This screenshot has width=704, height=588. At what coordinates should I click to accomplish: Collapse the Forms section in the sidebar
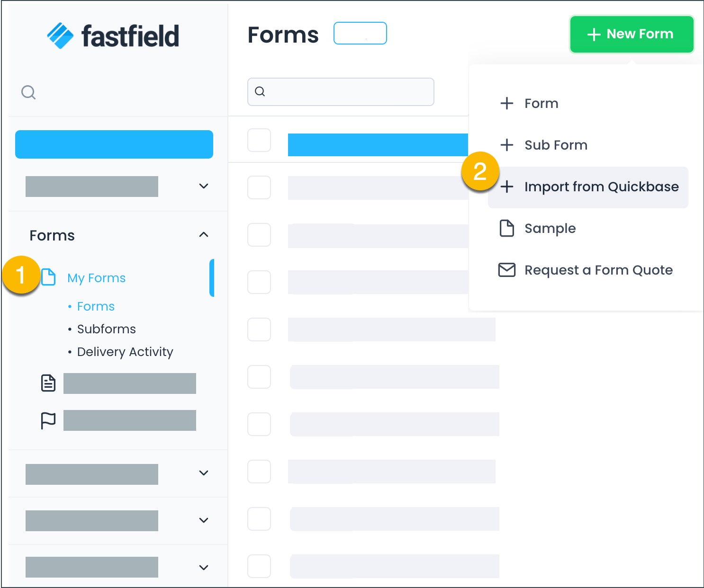(x=204, y=234)
